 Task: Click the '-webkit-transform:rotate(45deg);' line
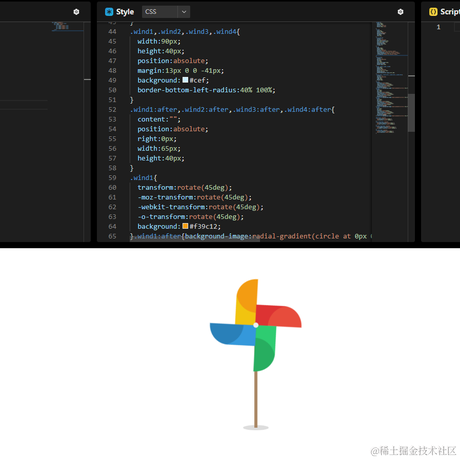click(200, 207)
